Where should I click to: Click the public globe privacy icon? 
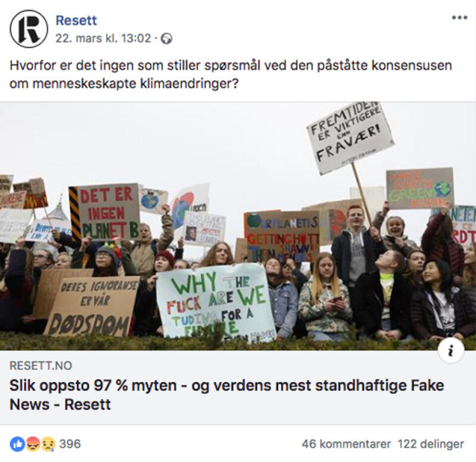[x=167, y=39]
